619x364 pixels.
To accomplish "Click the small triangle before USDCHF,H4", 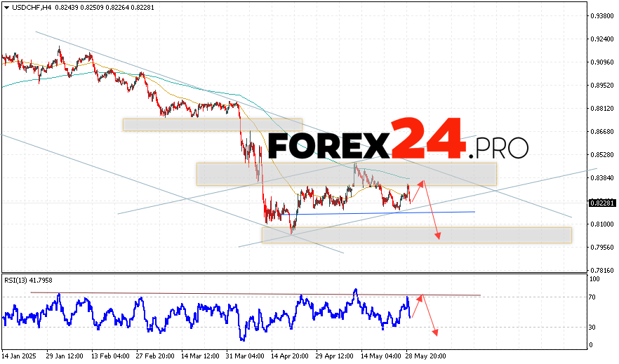I will (x=5, y=7).
